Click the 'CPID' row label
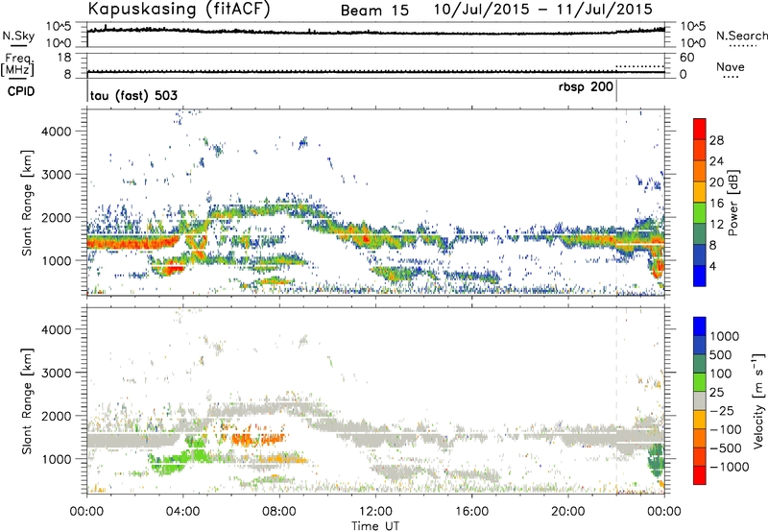This screenshot has width=768, height=532. point(21,91)
